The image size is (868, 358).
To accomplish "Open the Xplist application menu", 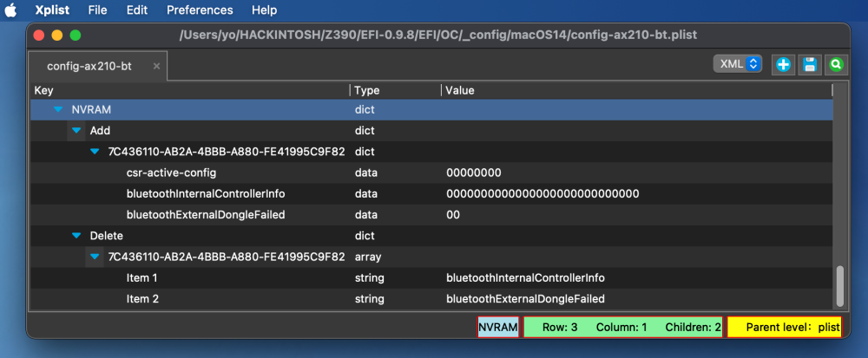I will point(52,10).
